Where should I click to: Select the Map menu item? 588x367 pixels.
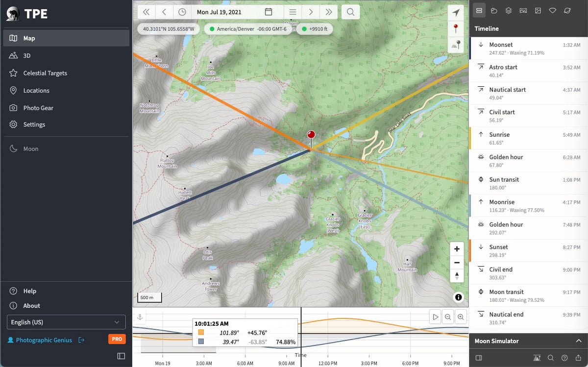[x=66, y=38]
